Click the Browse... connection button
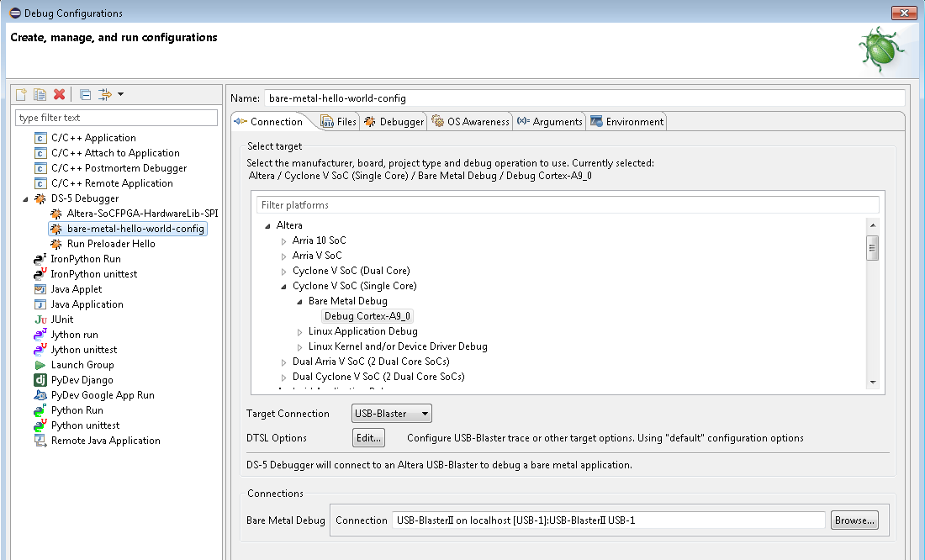The image size is (925, 560). pos(855,520)
